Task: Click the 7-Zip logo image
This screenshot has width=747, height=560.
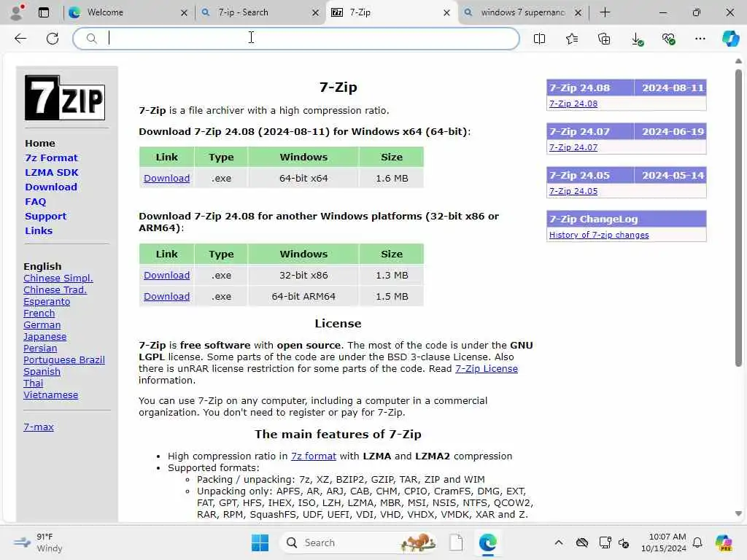Action: (x=65, y=98)
